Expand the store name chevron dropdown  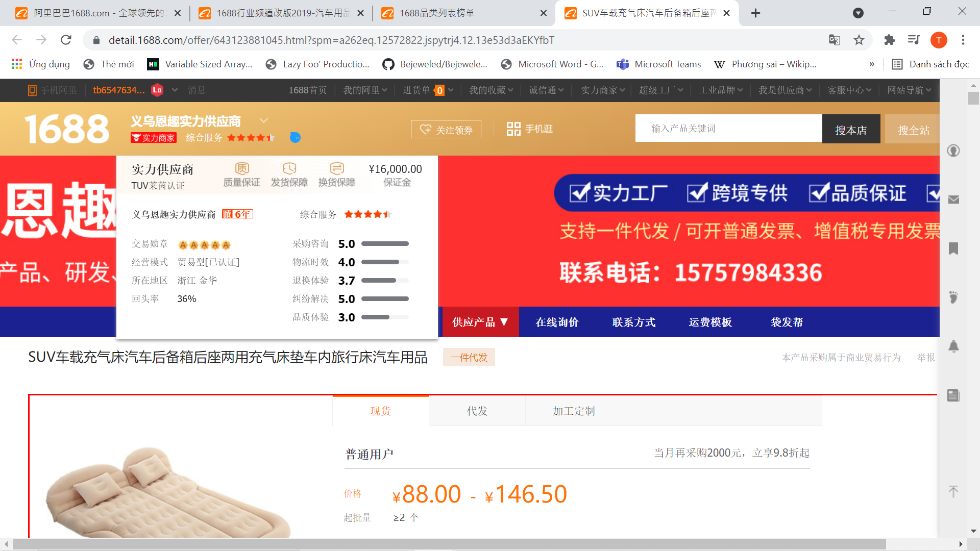[x=264, y=120]
